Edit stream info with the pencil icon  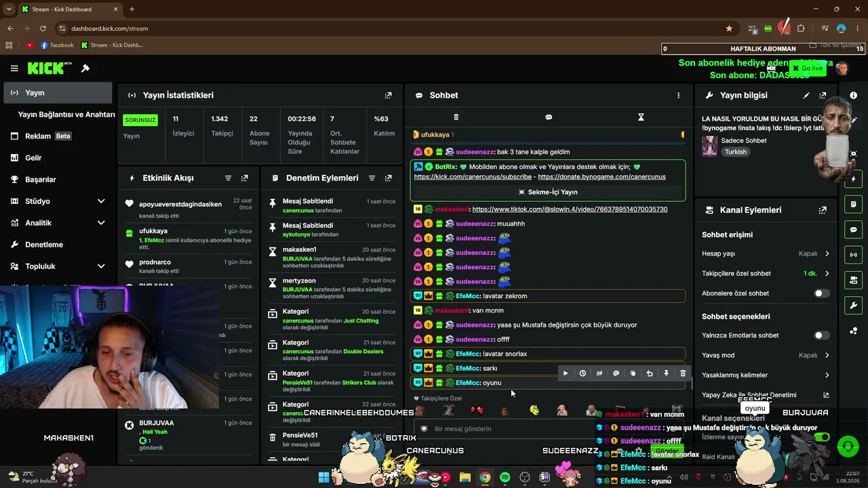pyautogui.click(x=806, y=96)
